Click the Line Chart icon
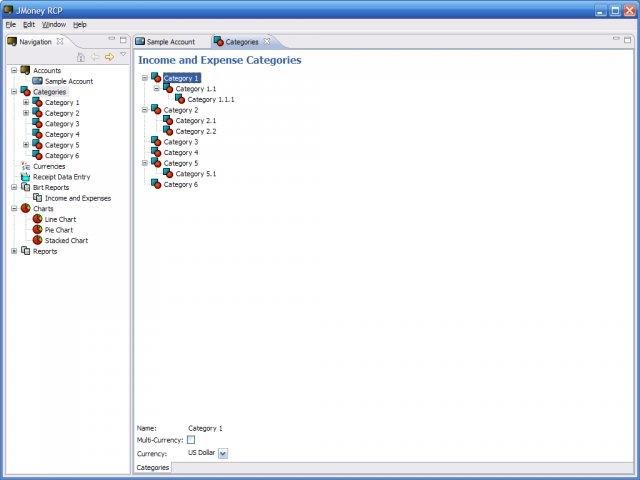The image size is (640, 480). pyautogui.click(x=38, y=219)
